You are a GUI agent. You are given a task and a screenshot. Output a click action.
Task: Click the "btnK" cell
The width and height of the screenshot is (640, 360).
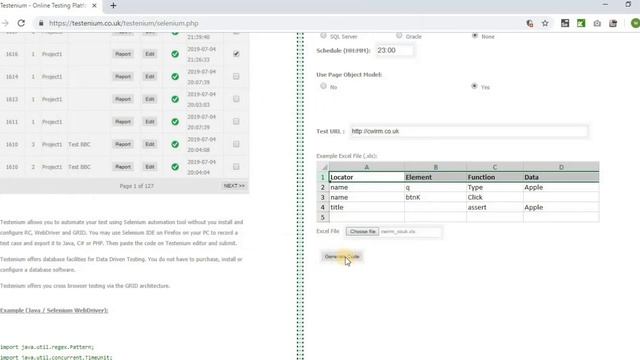[435, 197]
